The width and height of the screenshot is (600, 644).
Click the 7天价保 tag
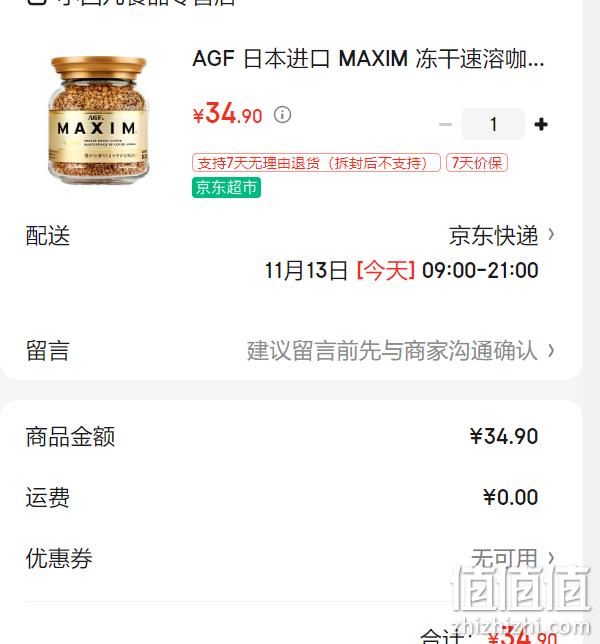tap(477, 163)
